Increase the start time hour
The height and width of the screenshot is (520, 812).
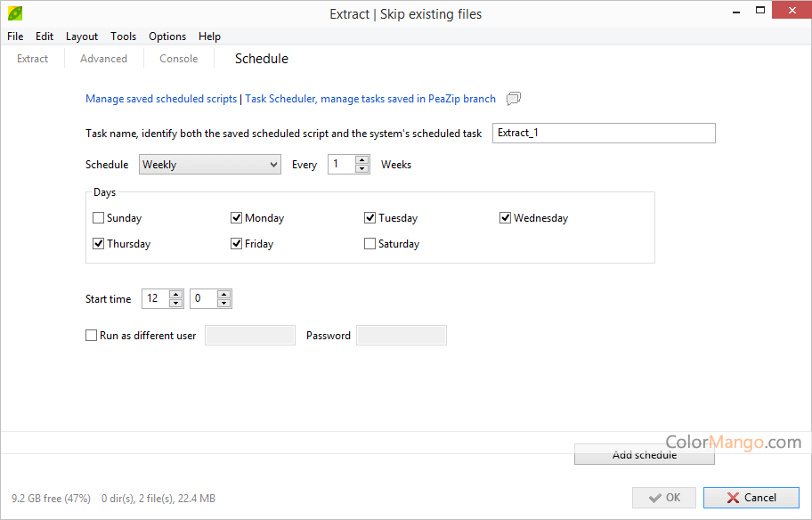(176, 294)
